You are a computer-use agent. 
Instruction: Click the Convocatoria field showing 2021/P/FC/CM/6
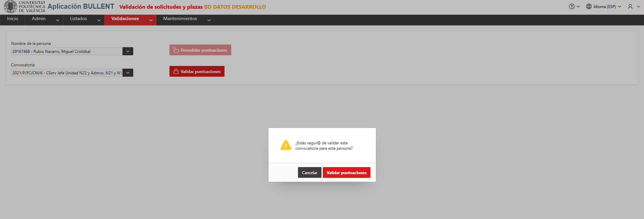click(x=67, y=73)
